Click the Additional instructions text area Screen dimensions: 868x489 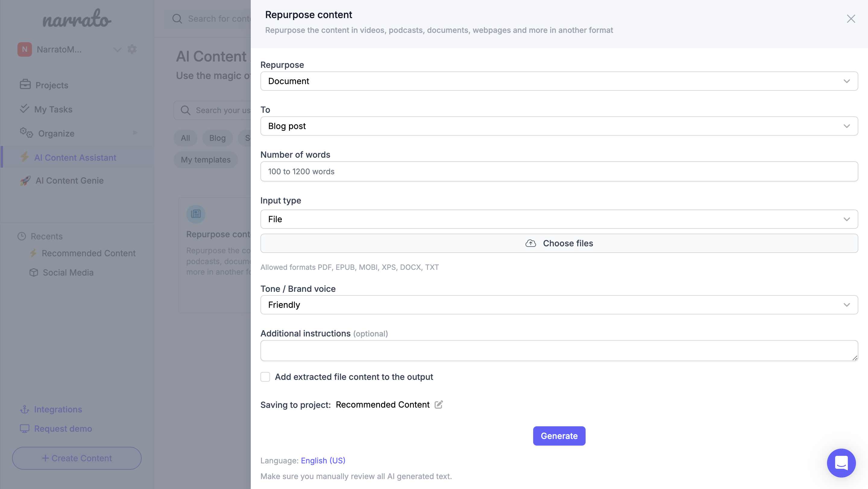559,351
